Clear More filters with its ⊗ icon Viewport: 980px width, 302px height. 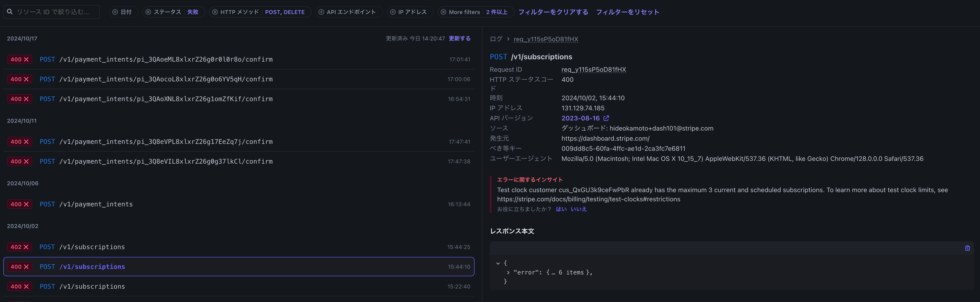444,12
